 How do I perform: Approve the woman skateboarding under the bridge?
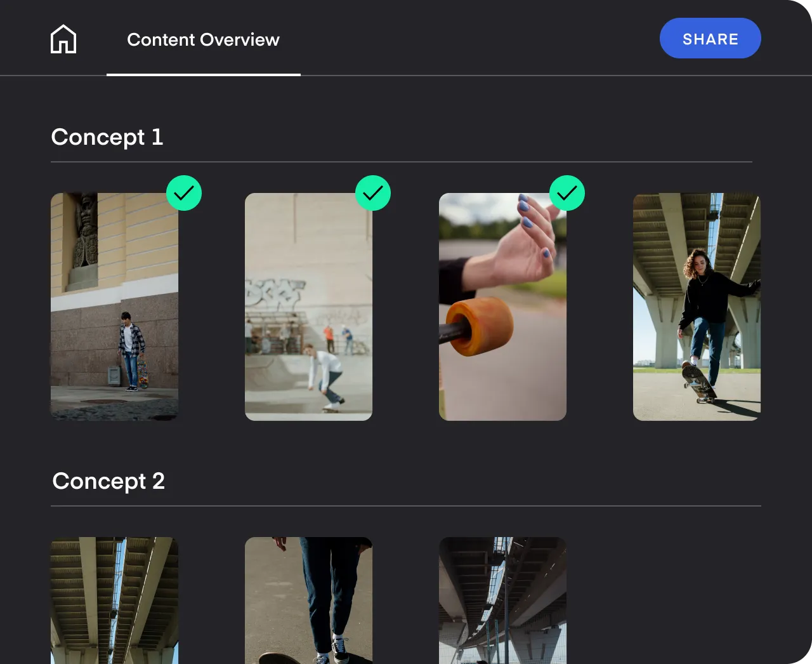tap(698, 305)
